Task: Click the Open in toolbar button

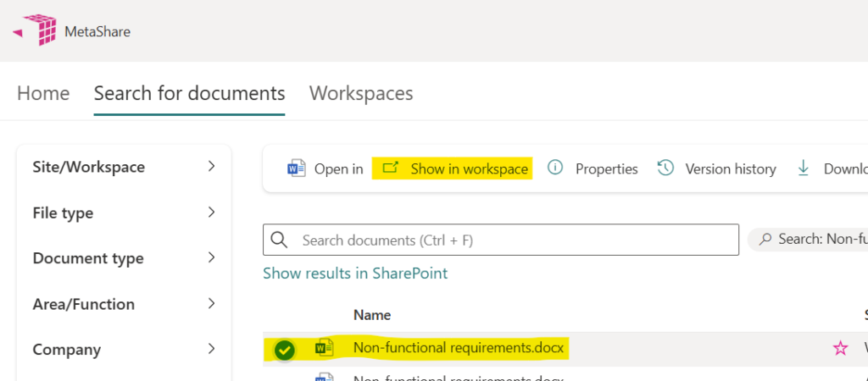Action: [325, 168]
